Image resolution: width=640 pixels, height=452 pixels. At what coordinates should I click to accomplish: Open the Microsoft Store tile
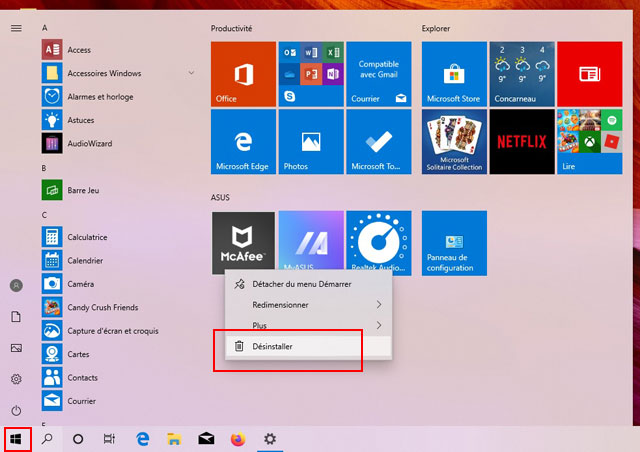click(x=454, y=74)
